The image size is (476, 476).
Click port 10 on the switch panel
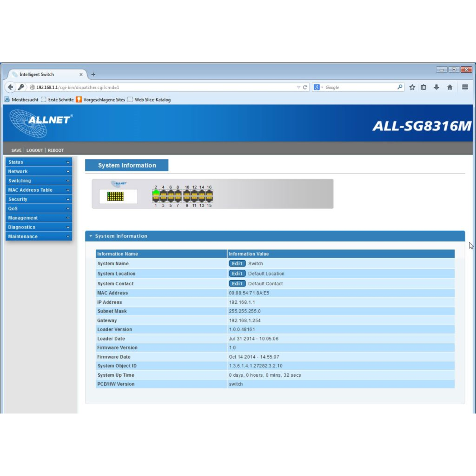[x=187, y=193]
